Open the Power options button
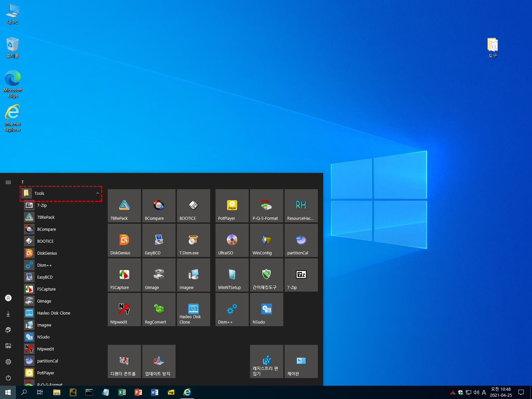The image size is (532, 399). pos(8,378)
